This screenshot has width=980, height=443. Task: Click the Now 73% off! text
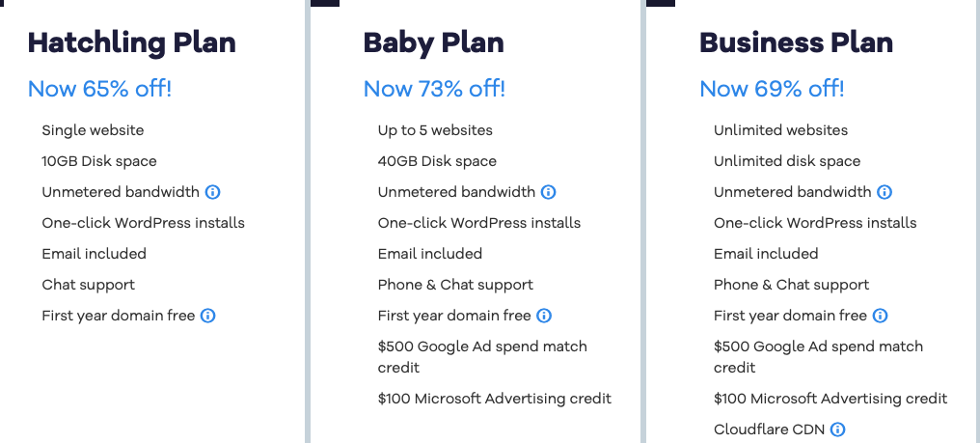(434, 89)
